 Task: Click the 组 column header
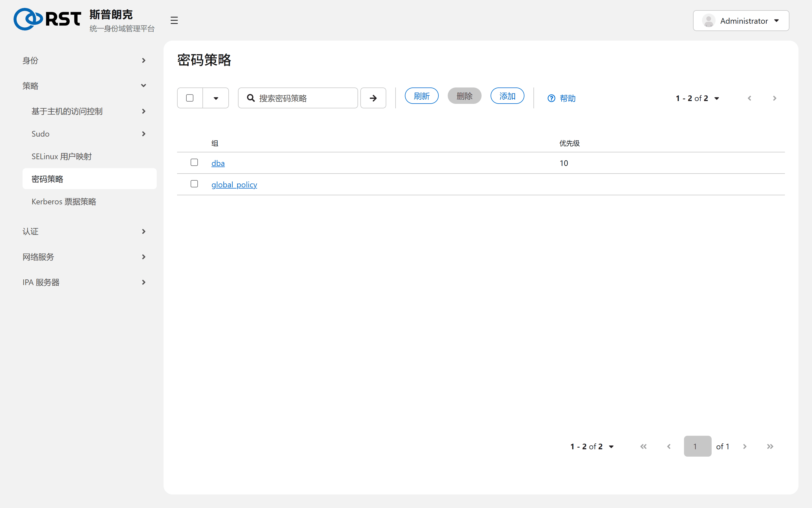[215, 143]
